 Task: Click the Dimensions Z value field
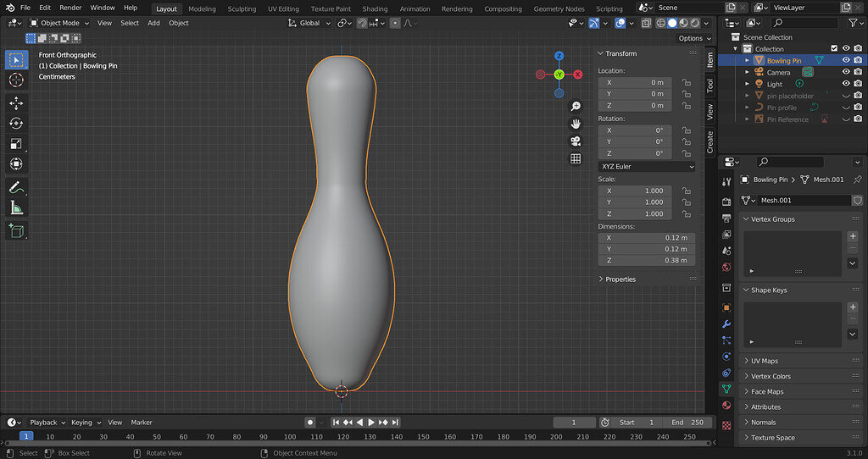(x=647, y=261)
